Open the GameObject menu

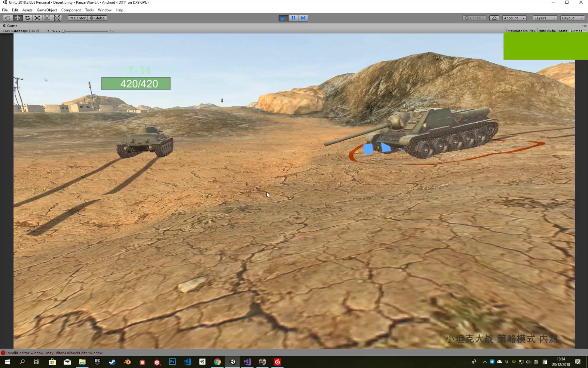[47, 10]
